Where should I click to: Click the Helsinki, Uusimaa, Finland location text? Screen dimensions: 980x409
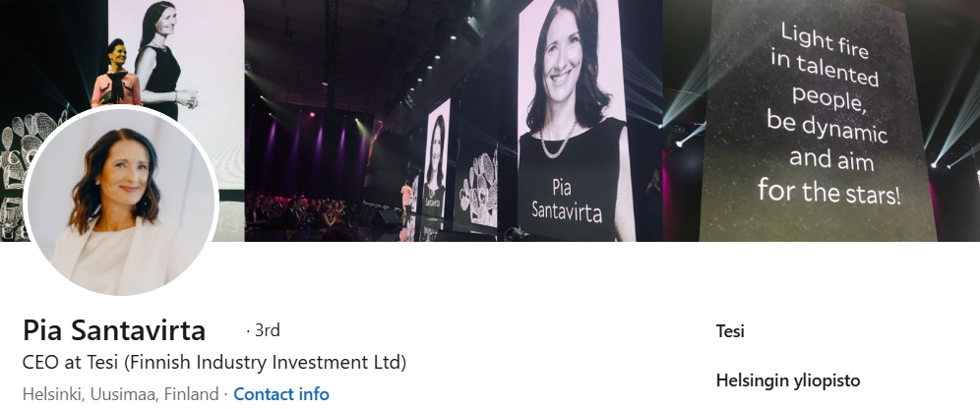click(x=120, y=394)
